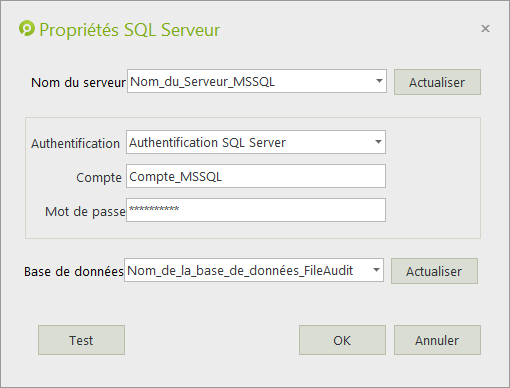Run the connection Test button
The height and width of the screenshot is (388, 510).
click(x=81, y=340)
